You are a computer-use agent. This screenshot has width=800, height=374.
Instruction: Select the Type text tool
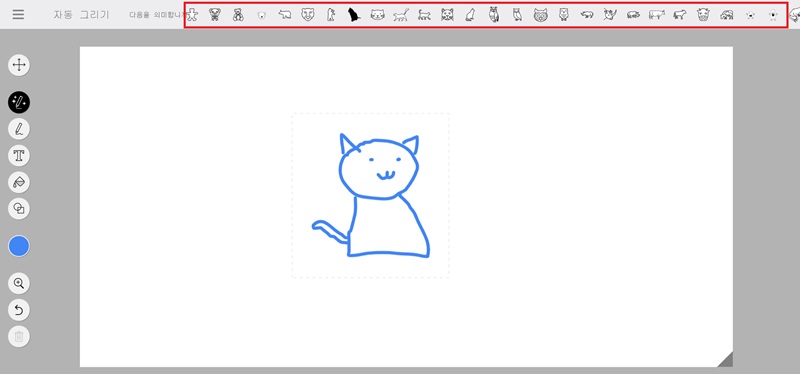click(x=19, y=156)
